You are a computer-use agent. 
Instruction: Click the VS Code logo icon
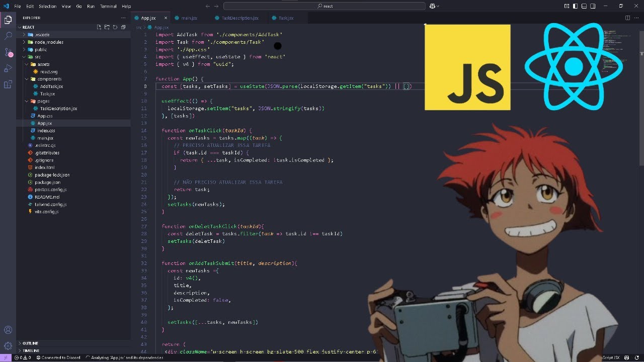tap(6, 6)
